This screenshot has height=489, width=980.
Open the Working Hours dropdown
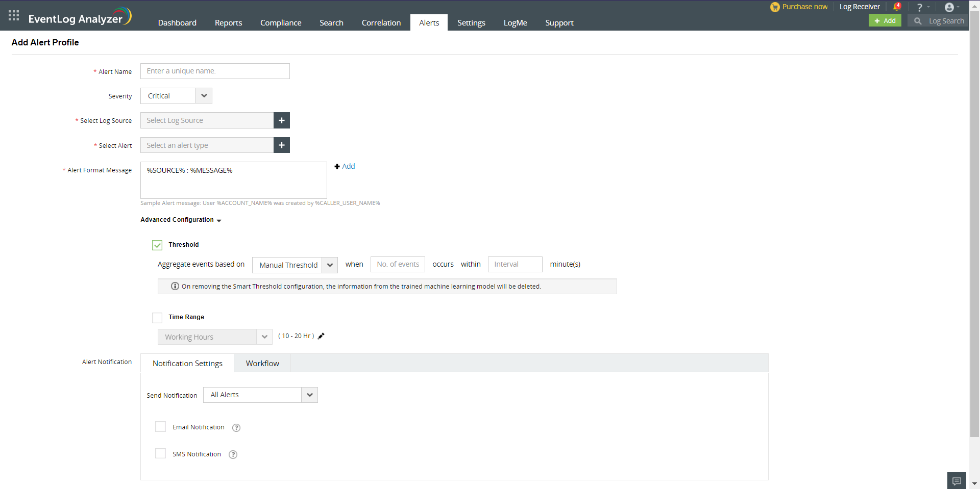[x=215, y=337]
